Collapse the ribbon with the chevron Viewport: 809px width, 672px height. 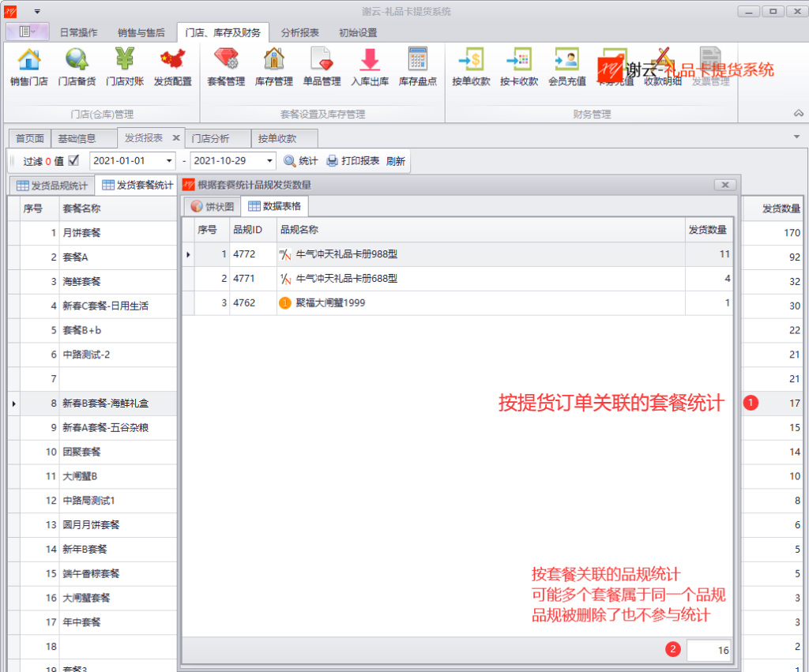point(798,113)
